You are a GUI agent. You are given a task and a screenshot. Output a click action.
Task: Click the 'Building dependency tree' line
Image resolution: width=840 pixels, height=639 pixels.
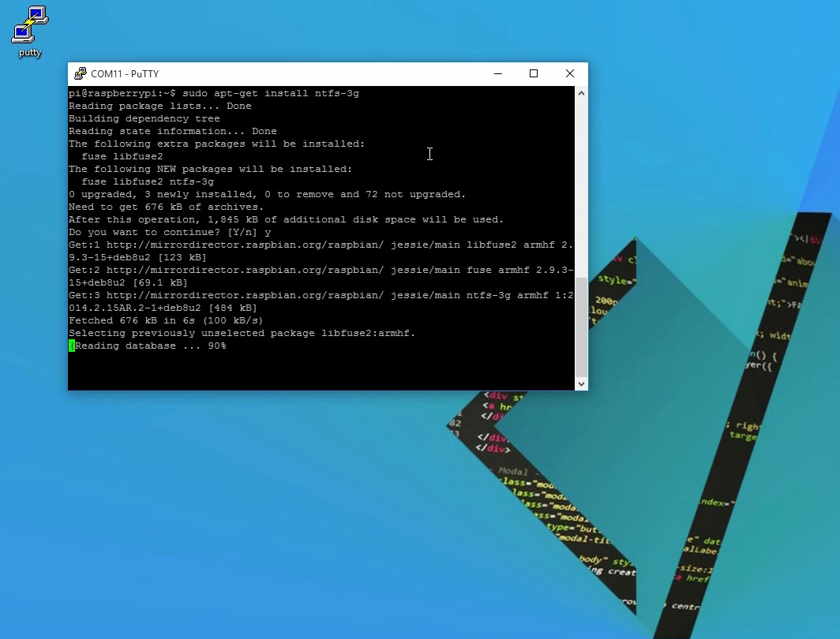coord(144,119)
